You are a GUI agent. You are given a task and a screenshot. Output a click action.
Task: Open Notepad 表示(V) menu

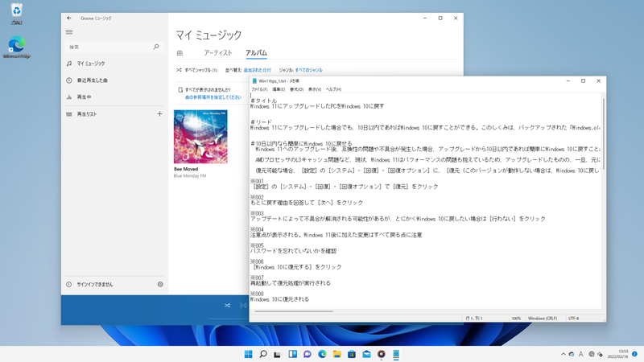point(315,89)
